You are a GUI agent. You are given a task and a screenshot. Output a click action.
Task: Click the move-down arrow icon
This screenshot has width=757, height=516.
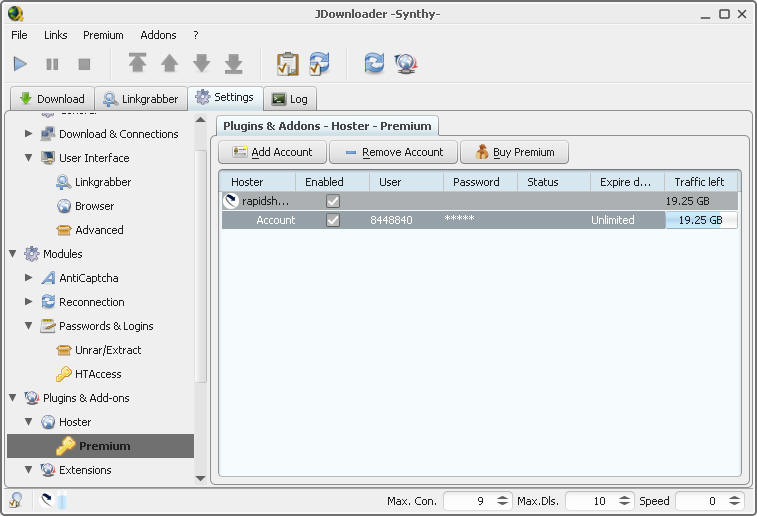pos(202,63)
